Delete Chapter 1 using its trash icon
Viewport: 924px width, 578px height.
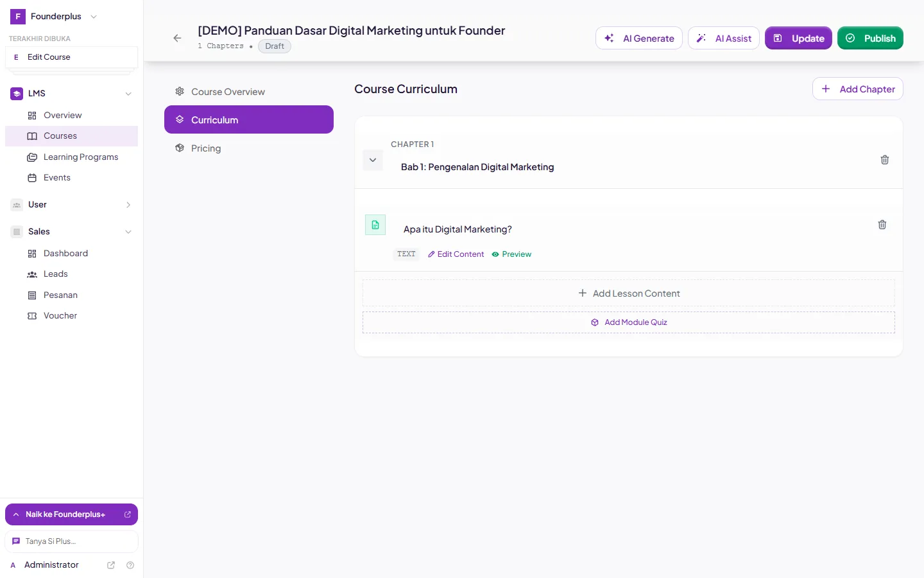point(885,160)
